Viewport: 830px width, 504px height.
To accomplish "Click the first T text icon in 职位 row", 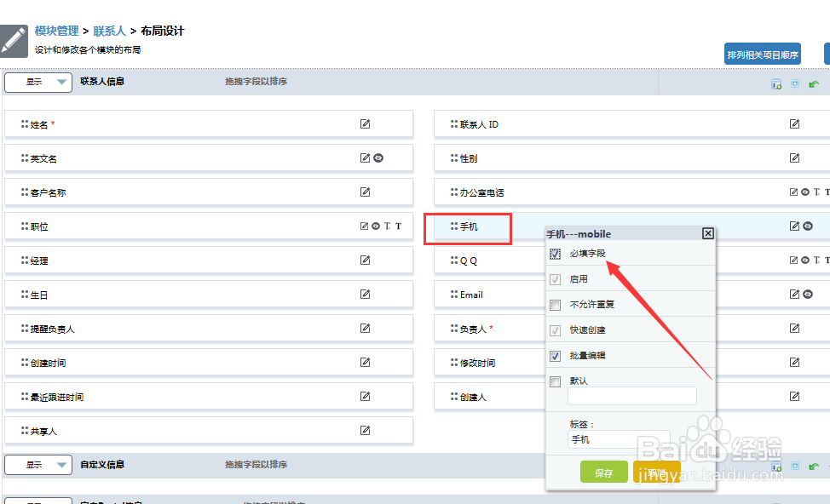I will pos(387,226).
